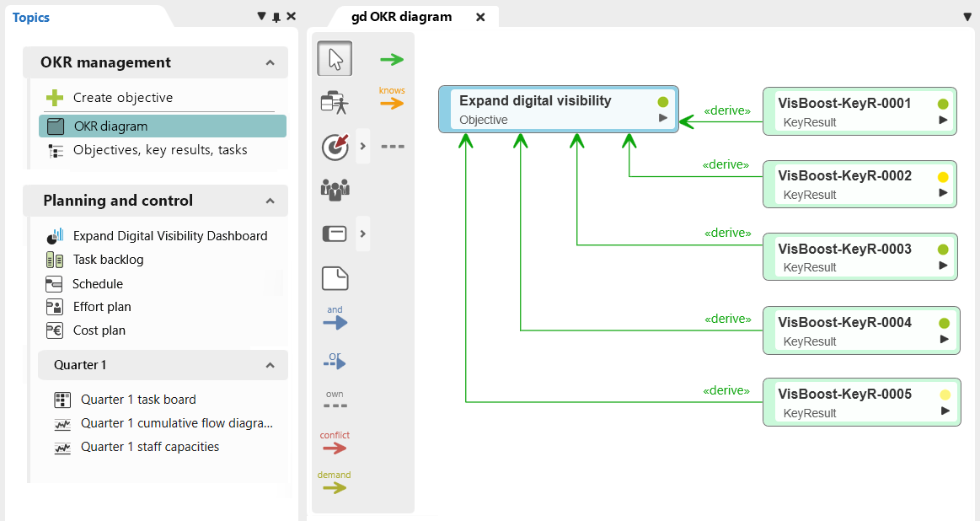Collapse the Quarter 1 section
The image size is (980, 521).
270,365
